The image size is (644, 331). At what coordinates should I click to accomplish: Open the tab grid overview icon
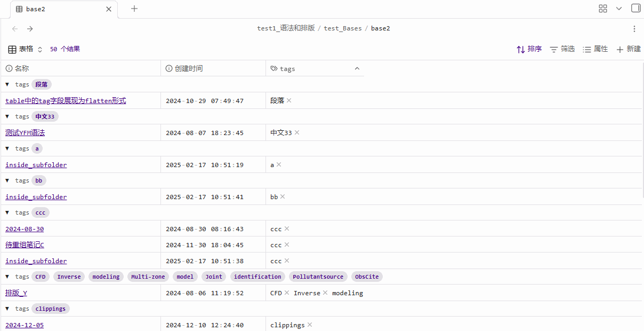(x=603, y=9)
